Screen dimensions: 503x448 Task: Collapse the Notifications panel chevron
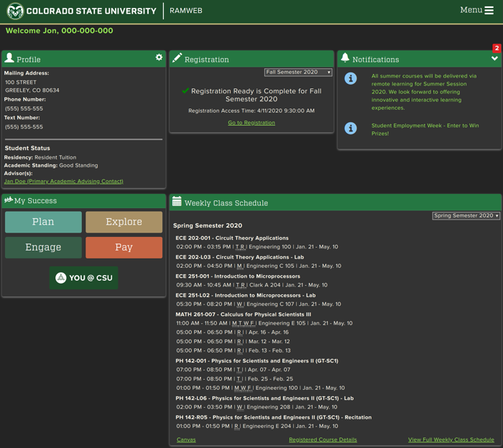click(494, 58)
